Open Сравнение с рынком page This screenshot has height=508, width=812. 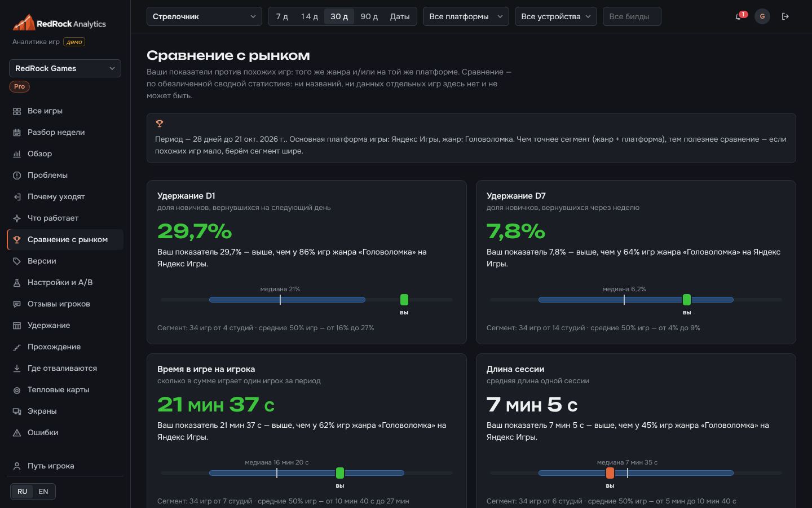65,239
